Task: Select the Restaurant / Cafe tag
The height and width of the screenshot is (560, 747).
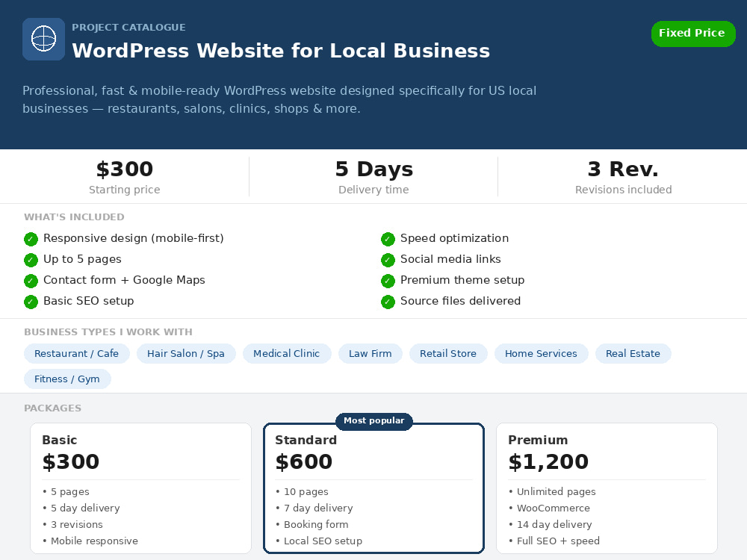Action: [x=77, y=354]
